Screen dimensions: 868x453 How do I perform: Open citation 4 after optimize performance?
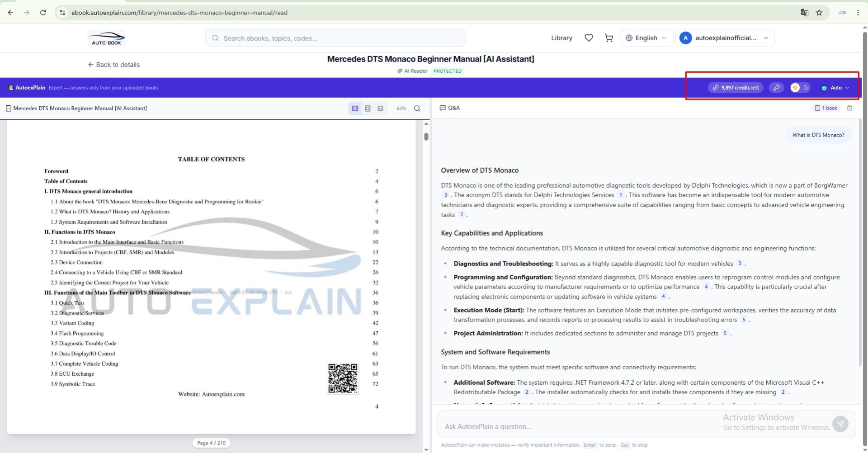pyautogui.click(x=706, y=287)
